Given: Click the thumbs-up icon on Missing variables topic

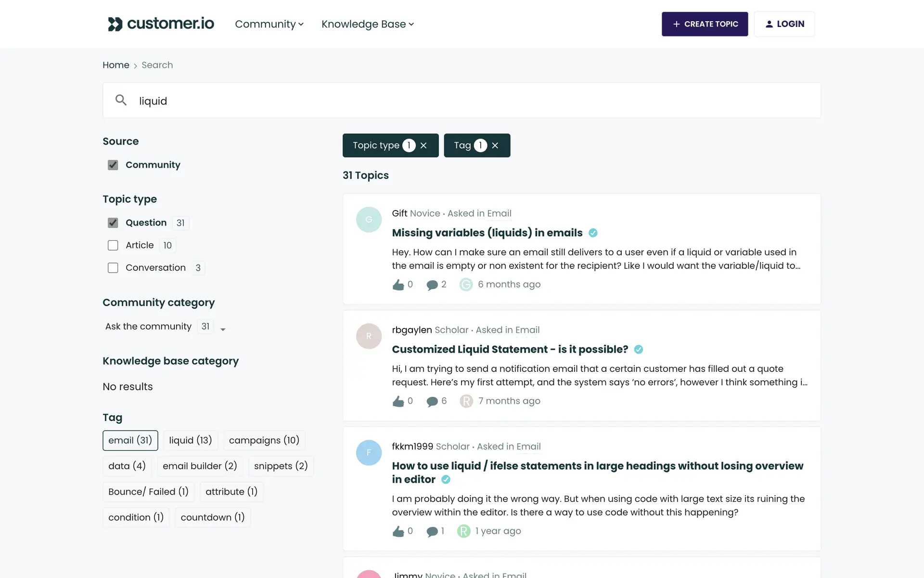Looking at the screenshot, I should click(x=398, y=285).
